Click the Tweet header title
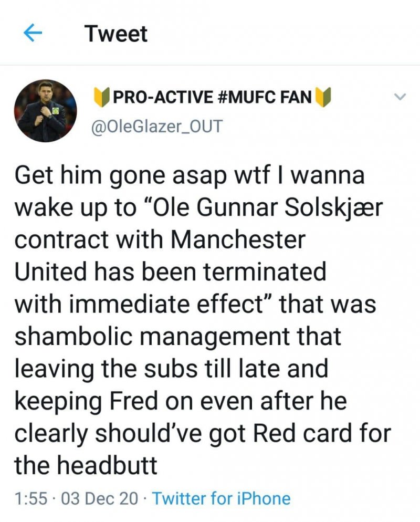Screen dimensions: 420x522 point(116,34)
